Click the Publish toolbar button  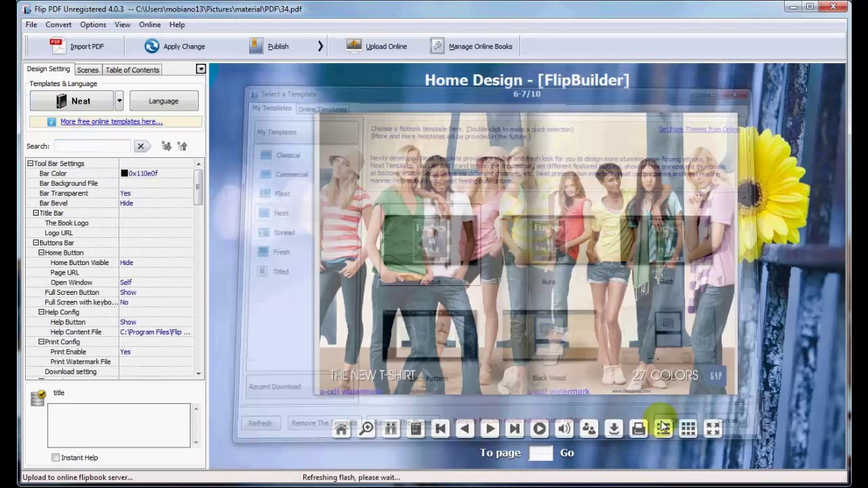(269, 46)
